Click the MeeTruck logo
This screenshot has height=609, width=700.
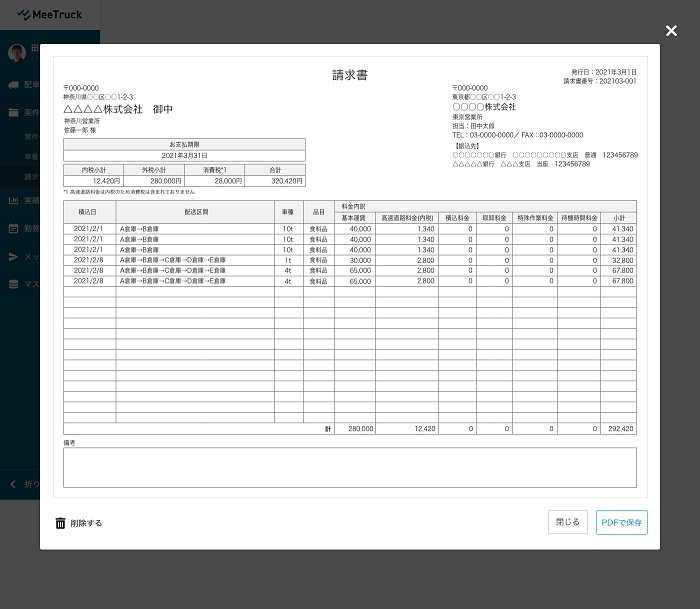pos(50,15)
